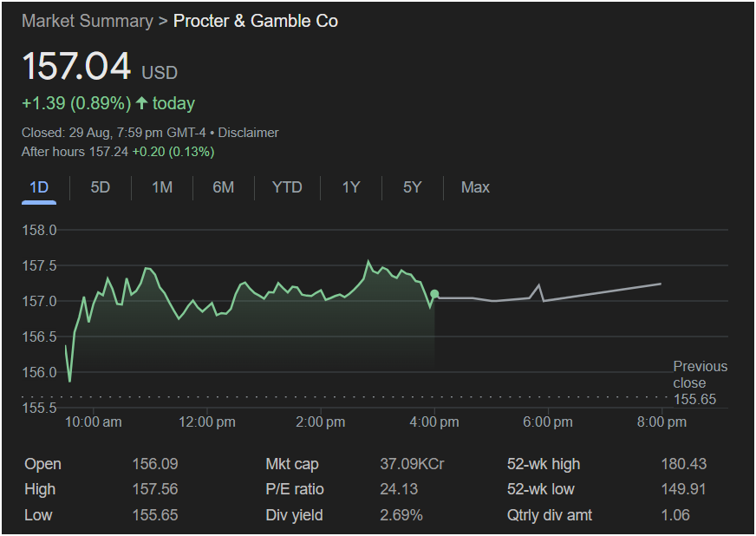Switch to the 5D chart tab
The image size is (756, 536).
click(101, 187)
